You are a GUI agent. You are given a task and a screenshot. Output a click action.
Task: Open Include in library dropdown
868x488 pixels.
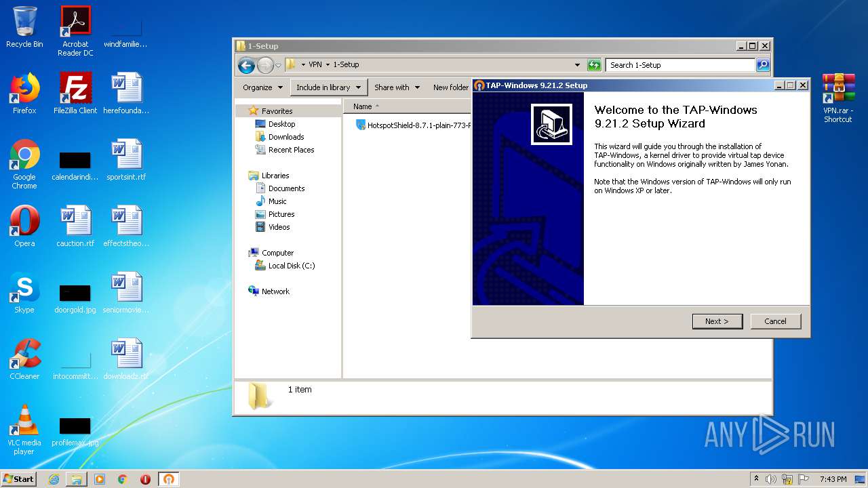329,87
